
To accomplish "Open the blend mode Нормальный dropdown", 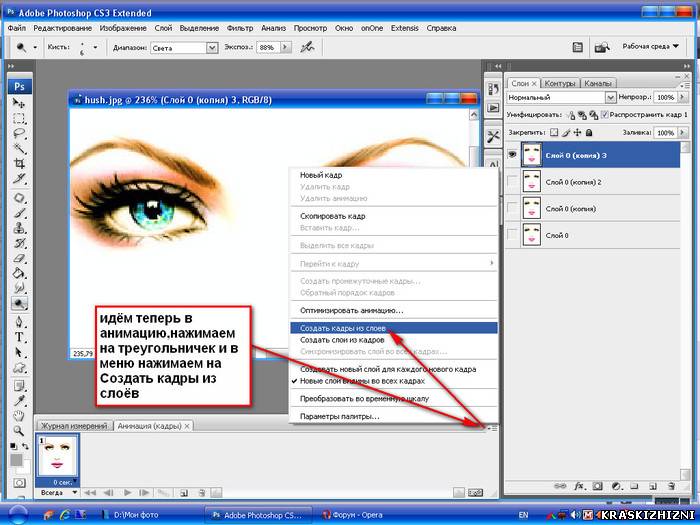I will pos(610,97).
